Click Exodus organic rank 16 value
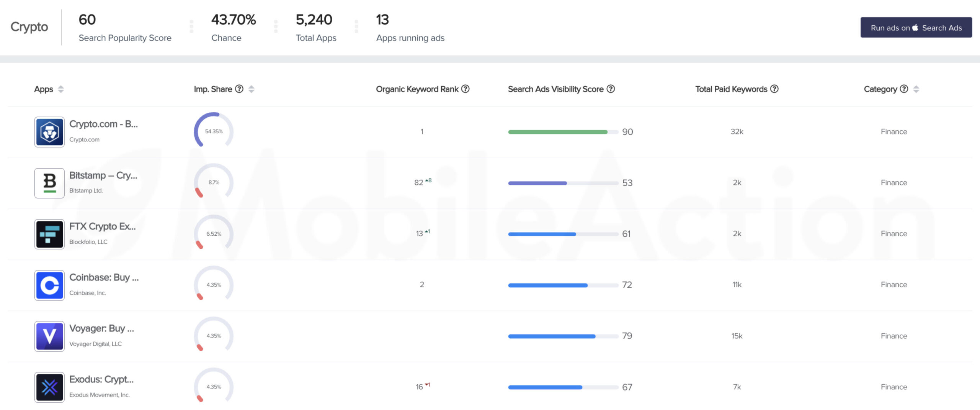This screenshot has width=980, height=410. coord(420,387)
